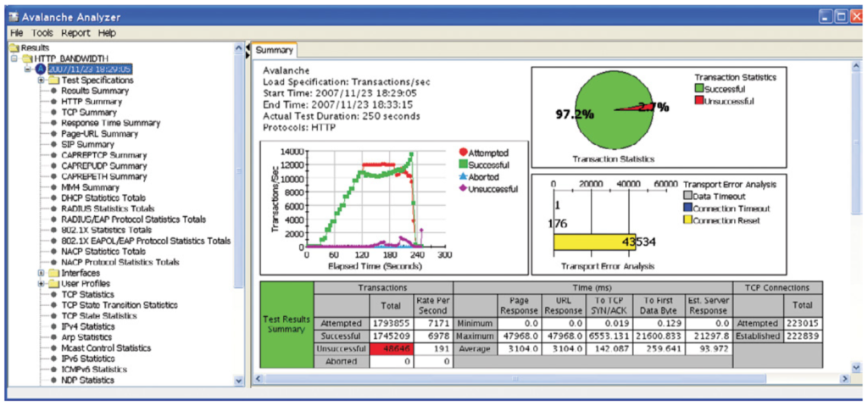The height and width of the screenshot is (406, 868).
Task: Open HTTP Summary in the tree
Action: point(92,102)
